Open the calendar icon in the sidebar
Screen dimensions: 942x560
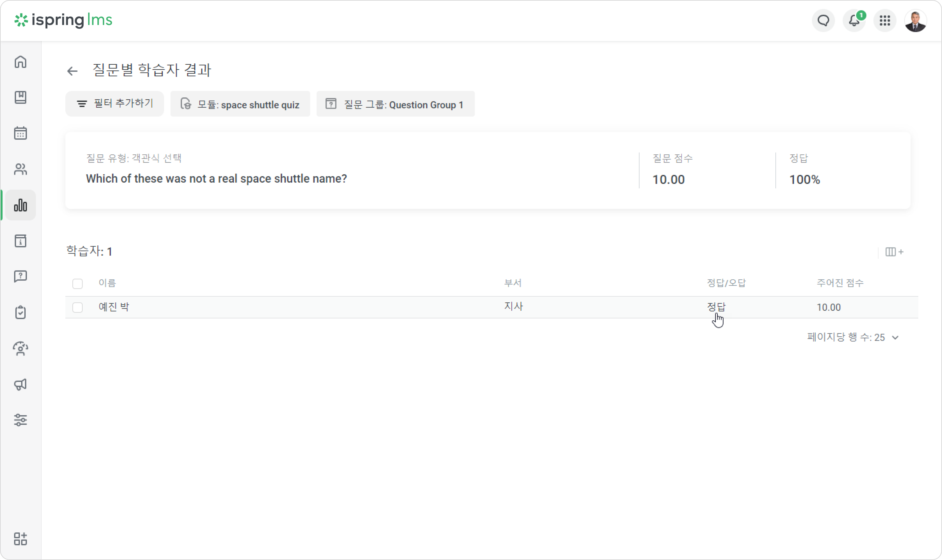20,133
